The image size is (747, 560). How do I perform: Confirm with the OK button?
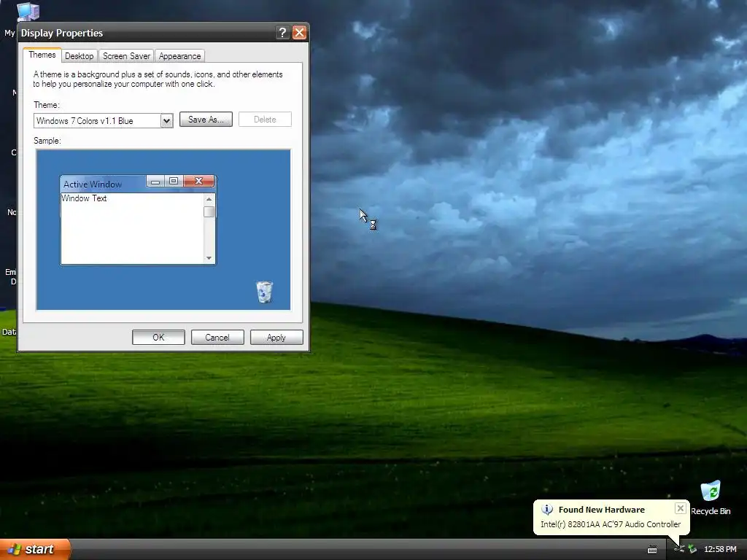pyautogui.click(x=158, y=337)
